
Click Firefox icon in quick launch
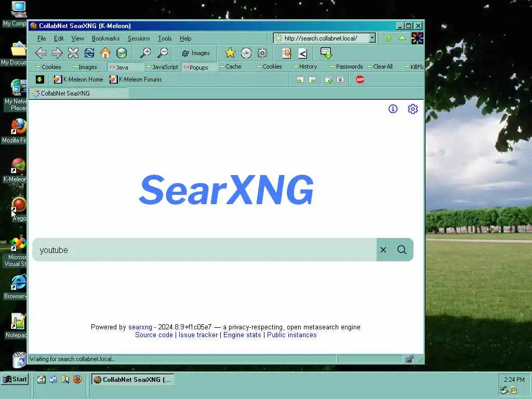77,379
